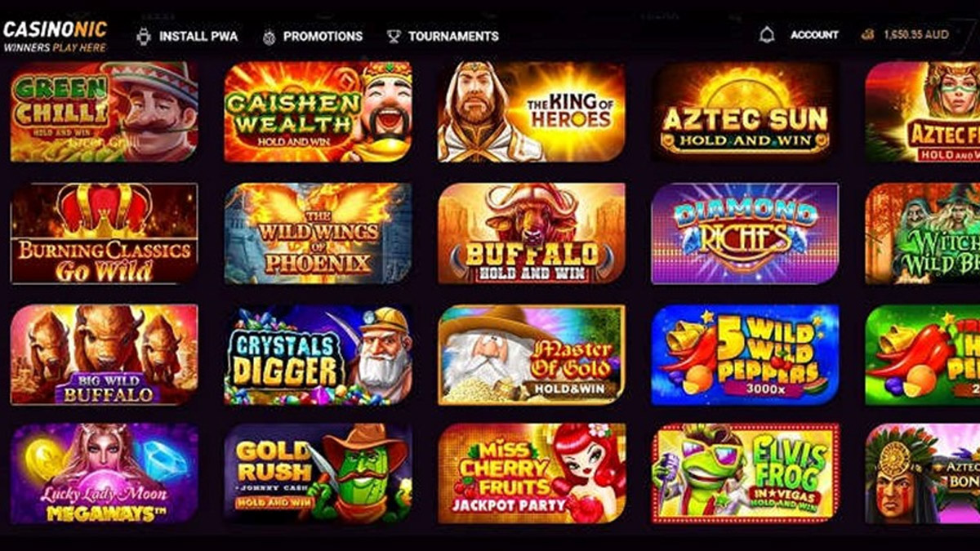The width and height of the screenshot is (980, 551).
Task: Click the 1,650.35 AUD balance display
Action: click(915, 35)
